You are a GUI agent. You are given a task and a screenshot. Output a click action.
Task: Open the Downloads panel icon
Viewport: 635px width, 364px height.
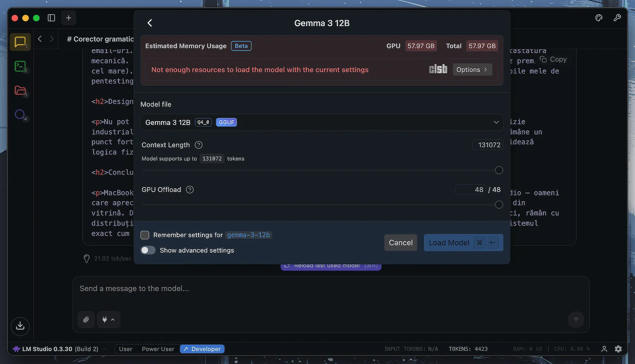coord(20,326)
